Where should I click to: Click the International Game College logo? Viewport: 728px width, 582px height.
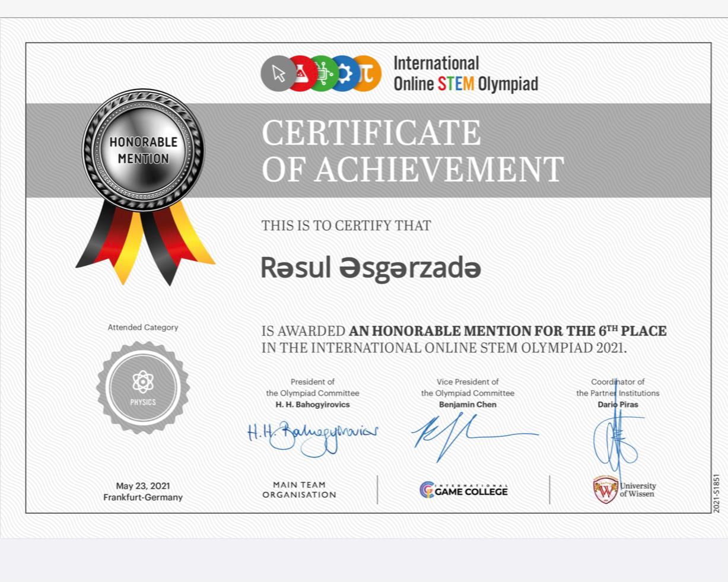[x=463, y=490]
